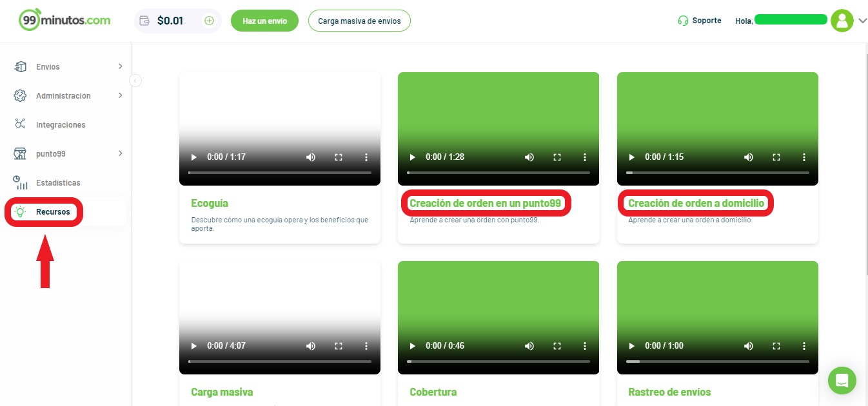868x406 pixels.
Task: Fullscreen the Carga masiva 4:07 video
Action: tap(339, 345)
